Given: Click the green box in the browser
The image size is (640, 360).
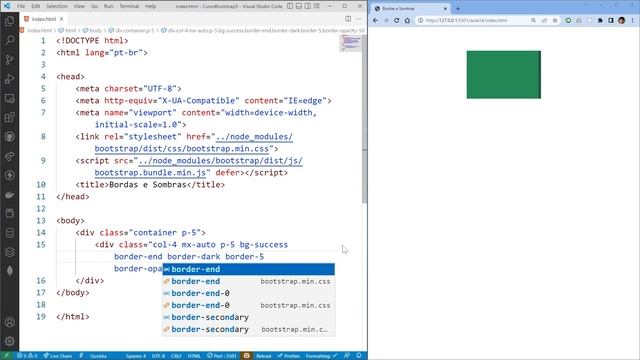Looking at the screenshot, I should (504, 75).
